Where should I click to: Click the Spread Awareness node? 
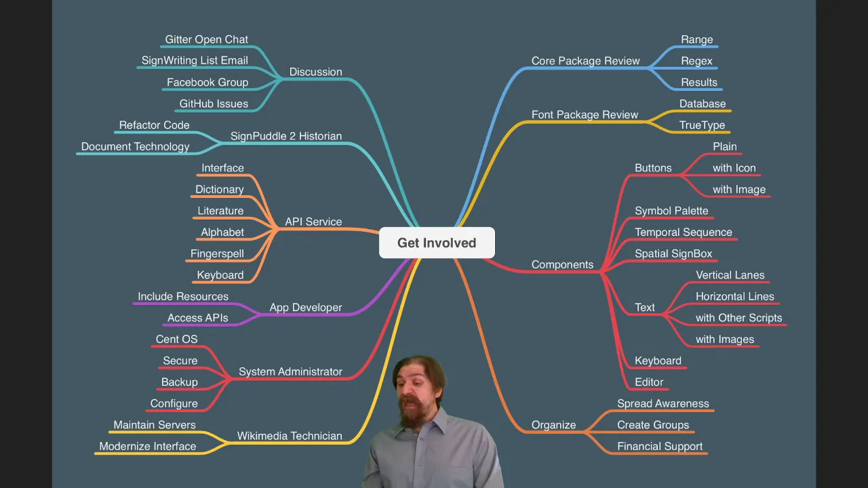[x=663, y=404]
